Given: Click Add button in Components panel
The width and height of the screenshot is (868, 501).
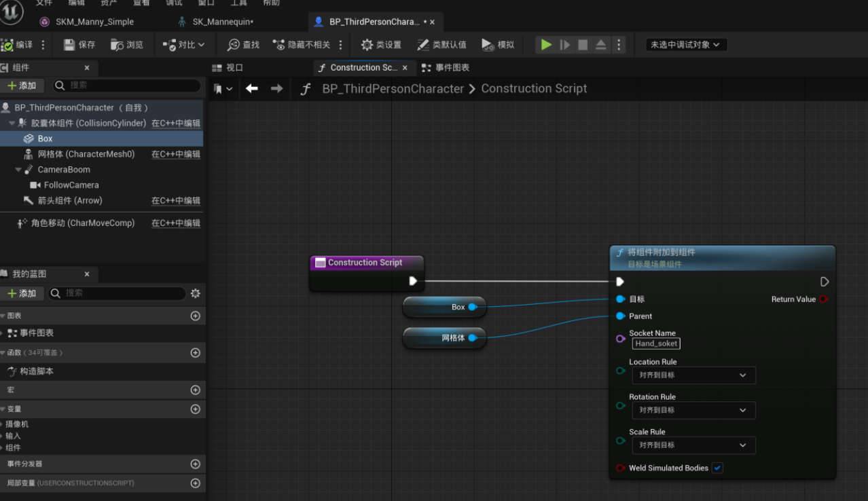Looking at the screenshot, I should (22, 86).
